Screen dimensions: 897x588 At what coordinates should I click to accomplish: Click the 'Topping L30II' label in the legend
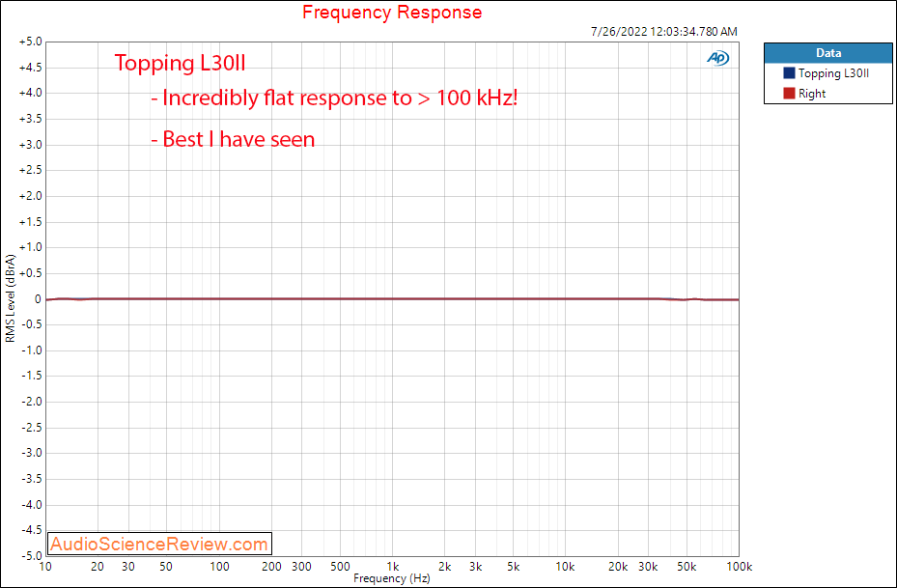point(833,73)
